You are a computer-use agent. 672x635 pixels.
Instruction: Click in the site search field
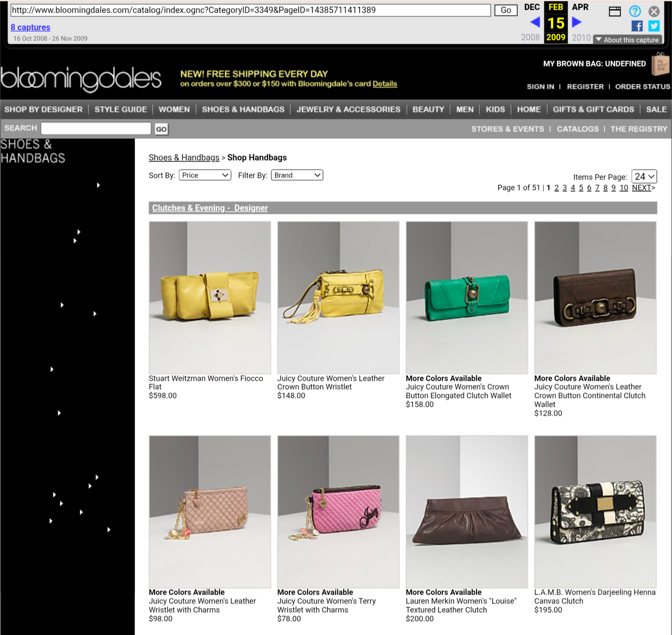[96, 129]
